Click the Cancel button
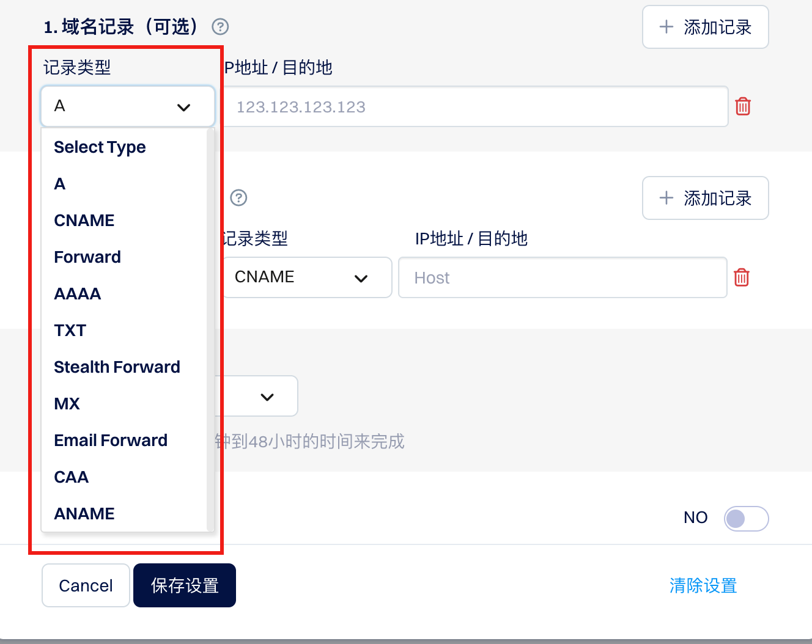The image size is (812, 644). (86, 585)
